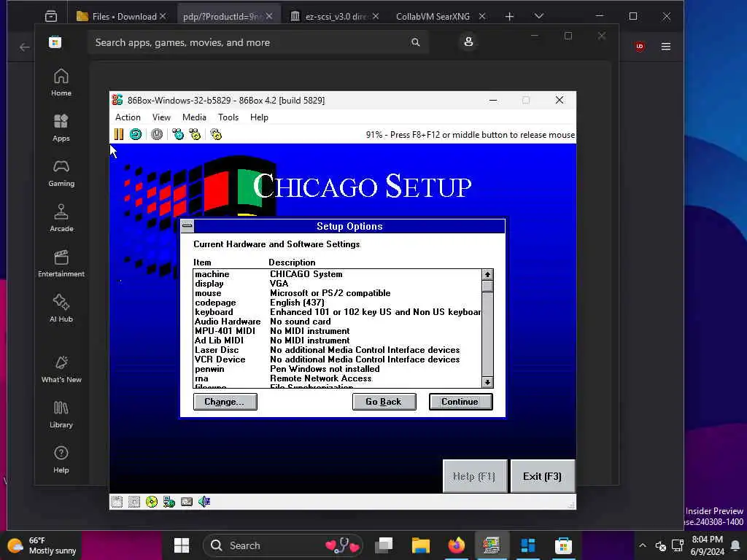Screen dimensions: 747x560
Task: Open the Setup Options system menu box
Action: click(187, 226)
